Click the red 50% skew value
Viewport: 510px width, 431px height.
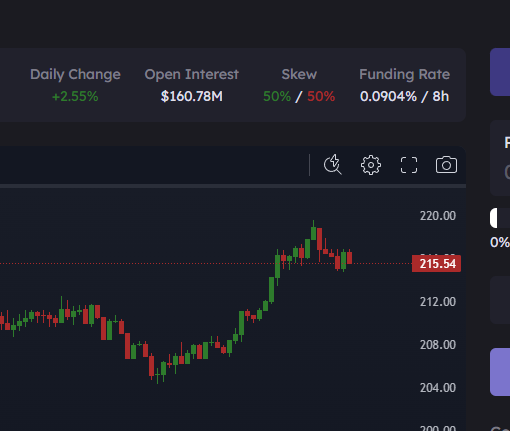[x=321, y=97]
